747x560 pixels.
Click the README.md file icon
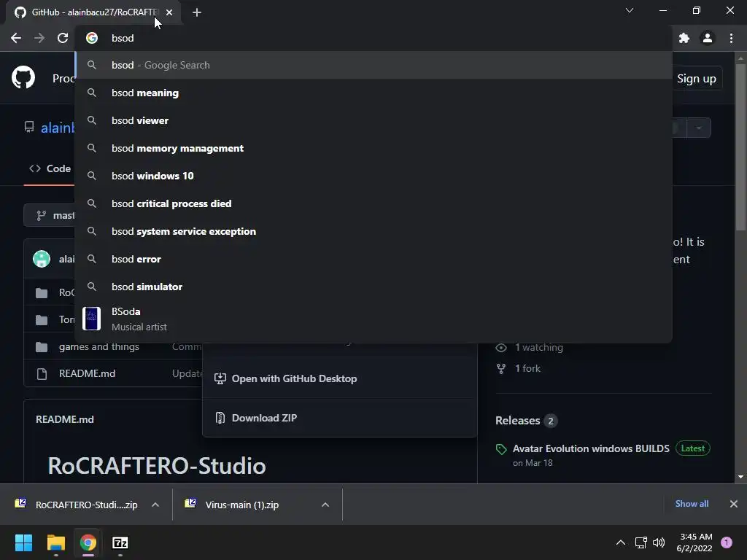tap(42, 374)
